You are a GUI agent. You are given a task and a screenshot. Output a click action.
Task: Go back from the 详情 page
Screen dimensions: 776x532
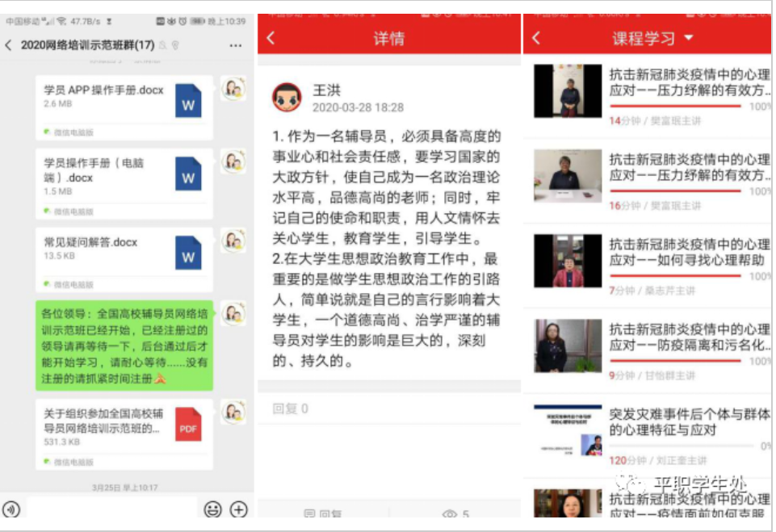coord(271,38)
